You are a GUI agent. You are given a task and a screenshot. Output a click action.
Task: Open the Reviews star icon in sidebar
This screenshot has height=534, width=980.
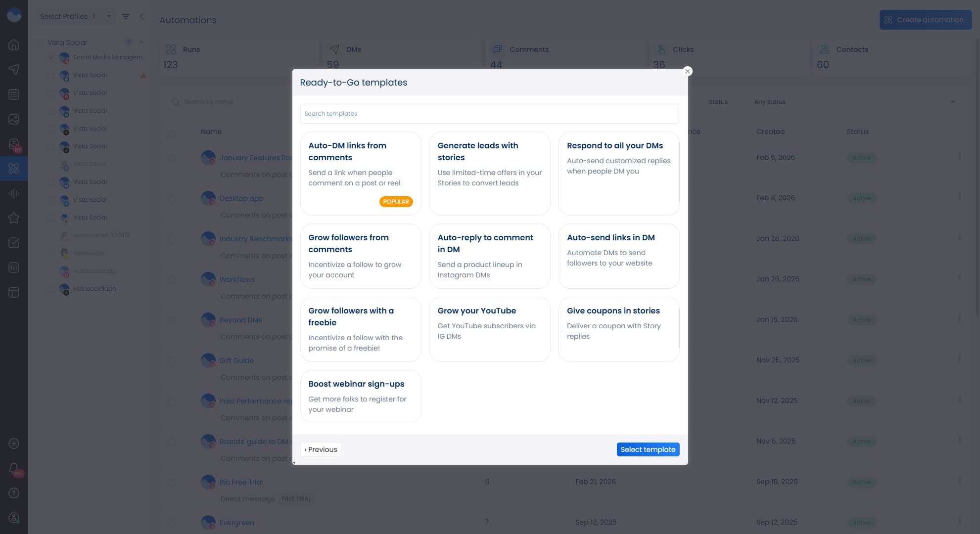tap(13, 218)
